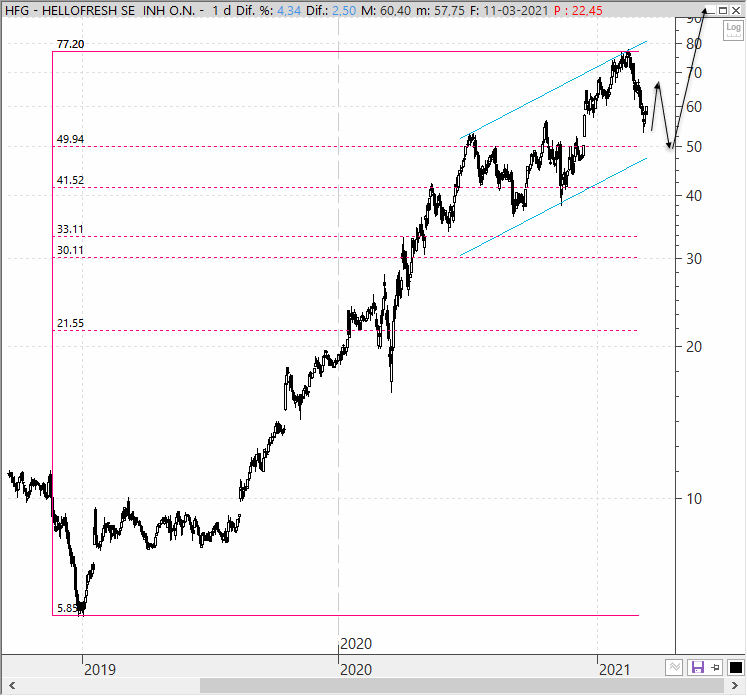
Task: Click the min value 'm: 57,75'
Action: tap(440, 10)
